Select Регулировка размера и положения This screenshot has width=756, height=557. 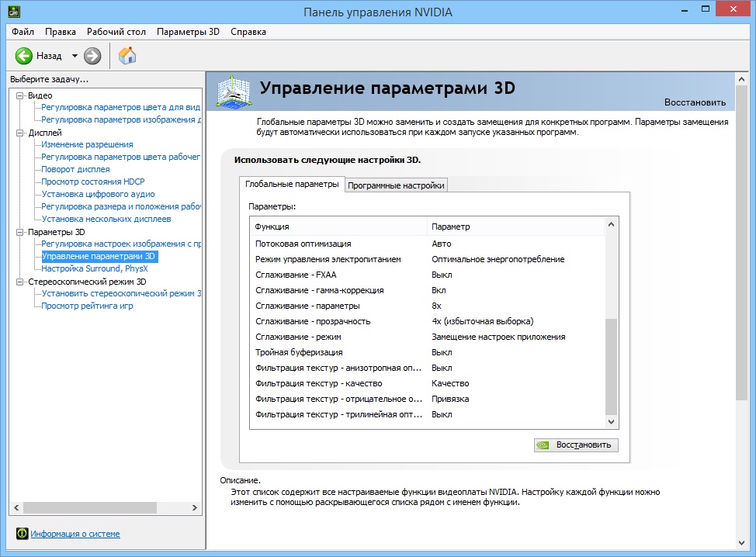click(x=121, y=206)
